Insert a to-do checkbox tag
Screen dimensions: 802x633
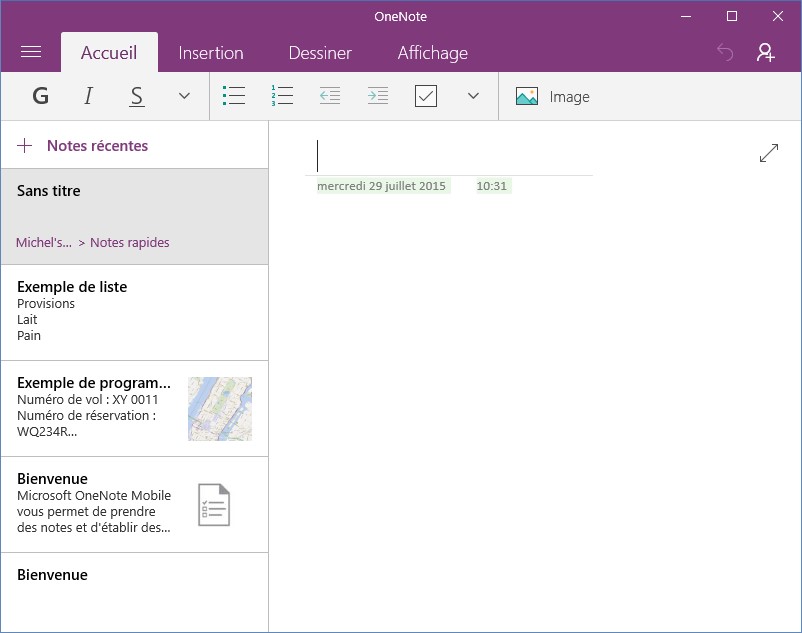[x=426, y=96]
